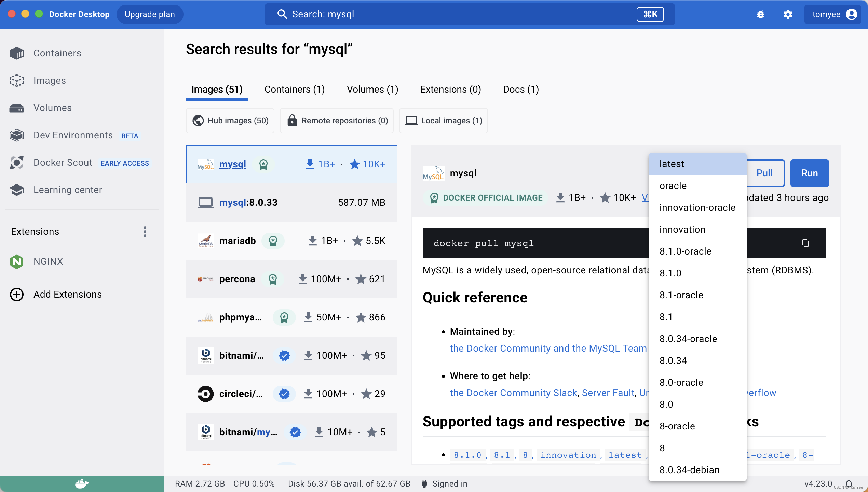This screenshot has width=868, height=492.
Task: Open the Docker Community and MySQL Team link
Action: tap(548, 348)
